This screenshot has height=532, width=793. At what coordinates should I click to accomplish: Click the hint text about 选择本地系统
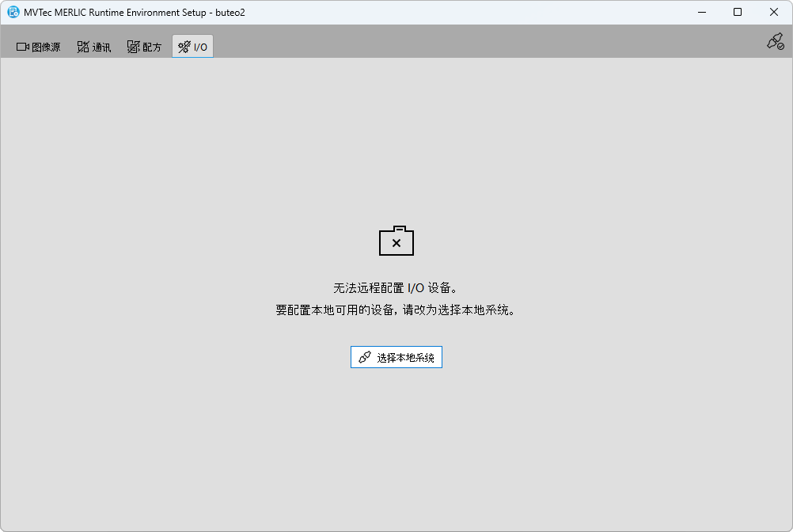click(396, 311)
